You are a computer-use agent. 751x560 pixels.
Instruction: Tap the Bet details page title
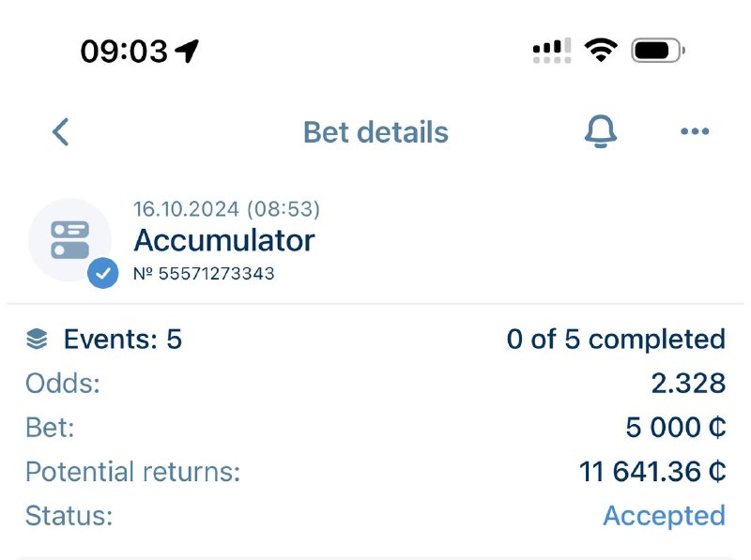point(375,132)
